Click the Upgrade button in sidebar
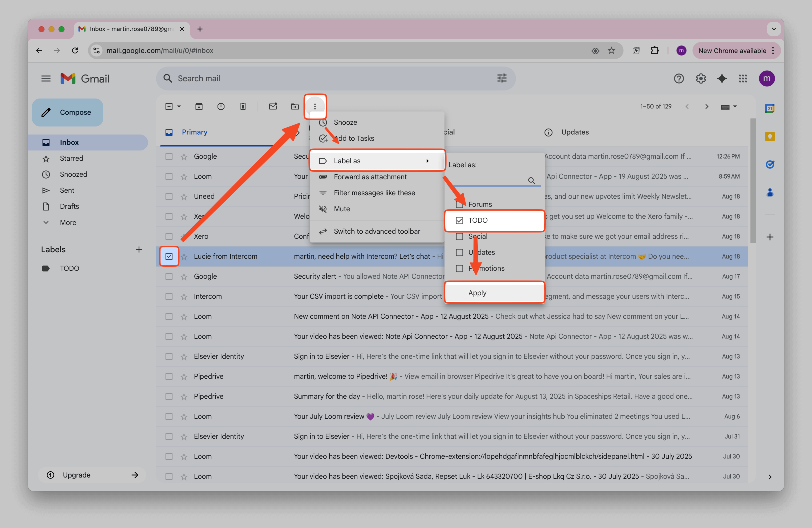This screenshot has width=812, height=528. (x=92, y=475)
